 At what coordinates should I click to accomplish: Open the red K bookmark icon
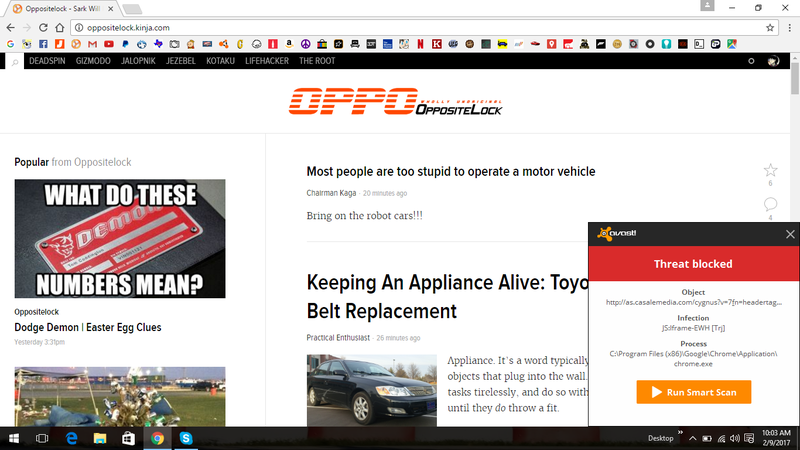pos(437,44)
